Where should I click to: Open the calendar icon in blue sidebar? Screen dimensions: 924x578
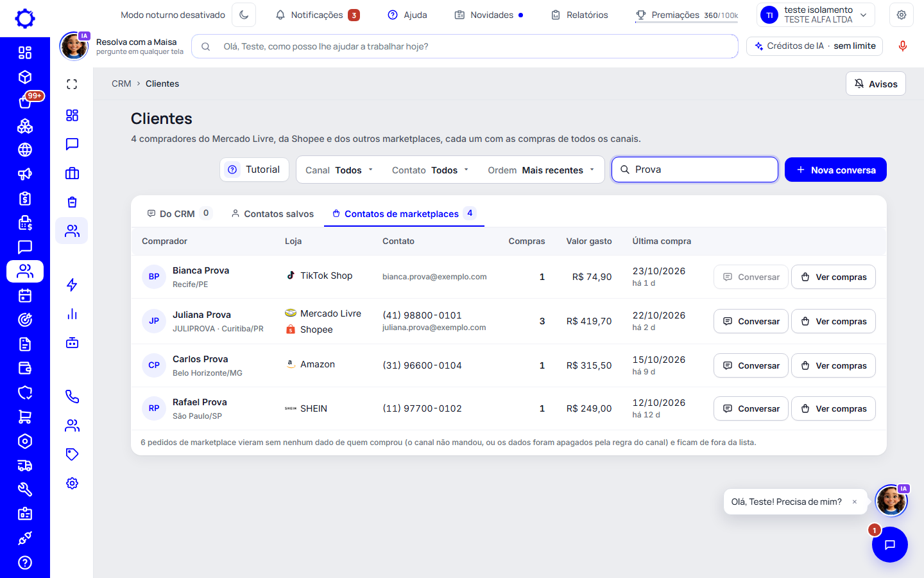(x=25, y=295)
